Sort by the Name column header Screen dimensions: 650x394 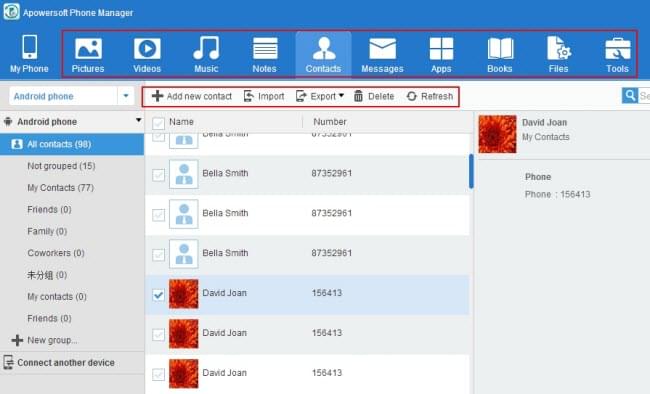[181, 122]
